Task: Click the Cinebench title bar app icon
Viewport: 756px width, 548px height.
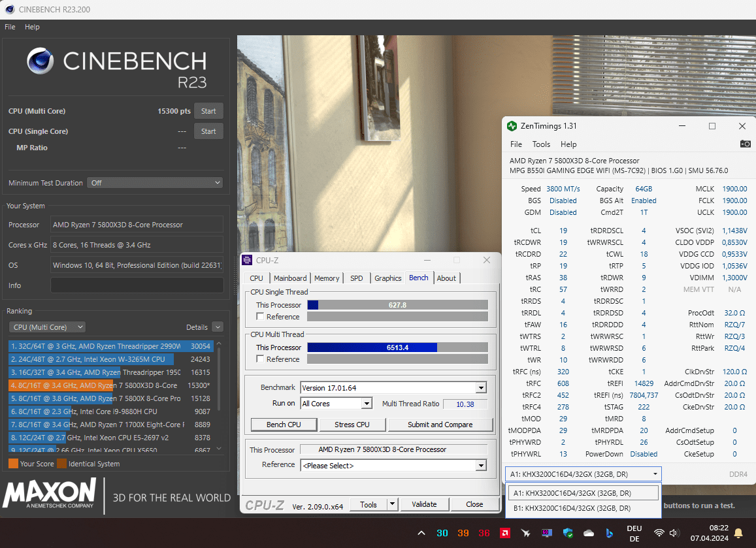Action: [10, 9]
